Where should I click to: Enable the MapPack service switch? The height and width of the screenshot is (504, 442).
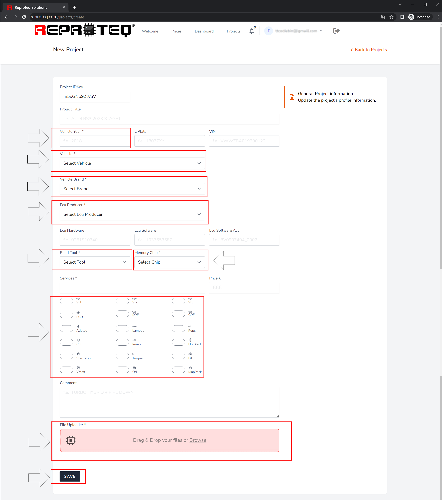[178, 370]
